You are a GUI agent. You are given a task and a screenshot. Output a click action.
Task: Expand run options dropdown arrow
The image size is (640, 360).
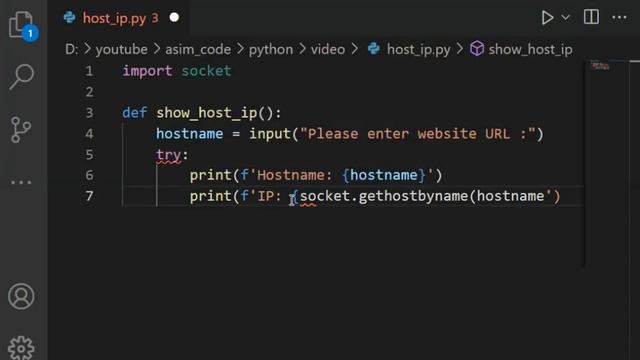tap(566, 18)
